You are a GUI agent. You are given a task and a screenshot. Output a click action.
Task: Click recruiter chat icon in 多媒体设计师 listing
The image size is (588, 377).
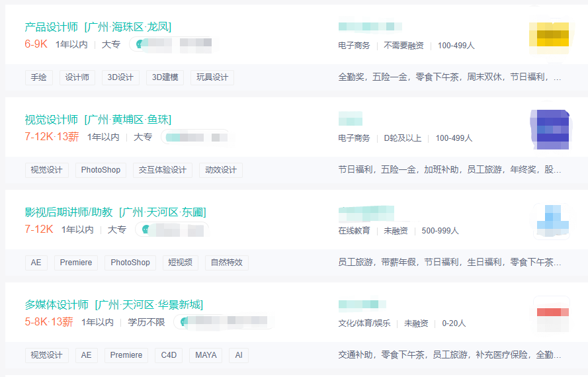tap(184, 323)
